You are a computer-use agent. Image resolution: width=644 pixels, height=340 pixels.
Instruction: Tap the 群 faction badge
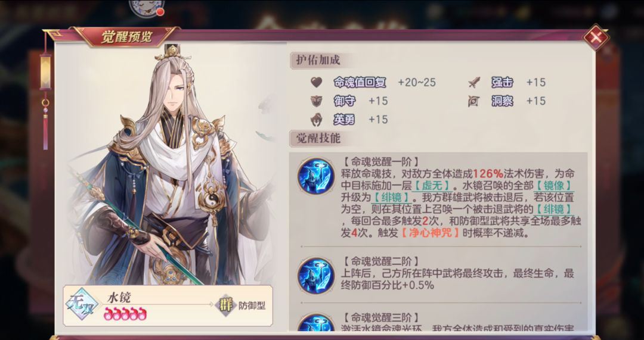tap(226, 305)
